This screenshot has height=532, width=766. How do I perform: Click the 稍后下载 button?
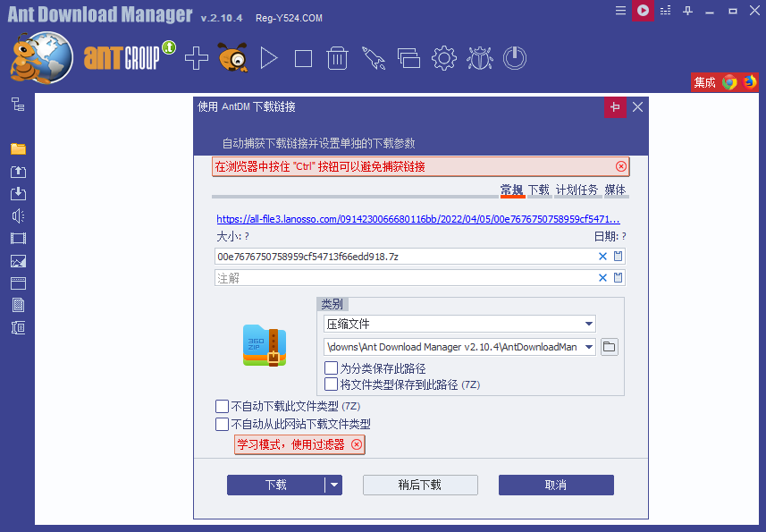[420, 486]
